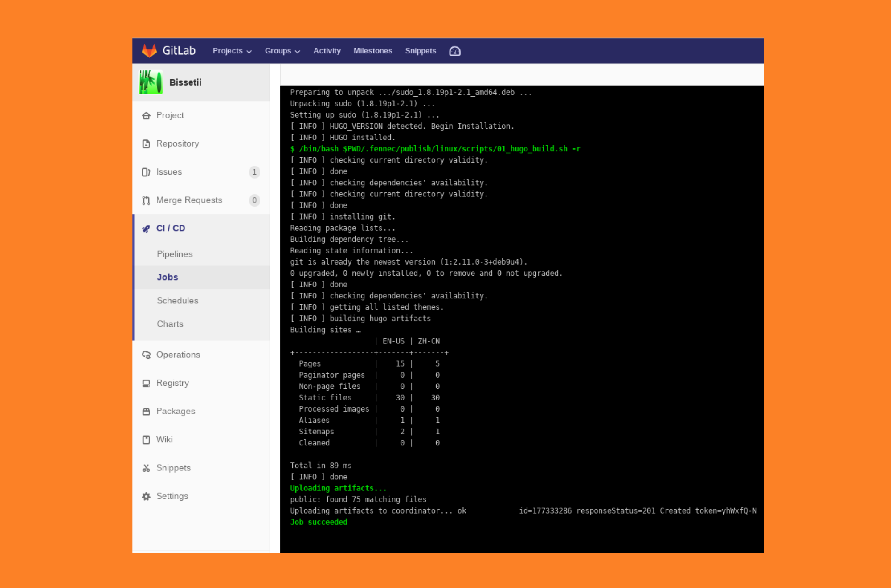Expand the Projects dropdown in navbar
The height and width of the screenshot is (588, 891).
click(x=232, y=51)
